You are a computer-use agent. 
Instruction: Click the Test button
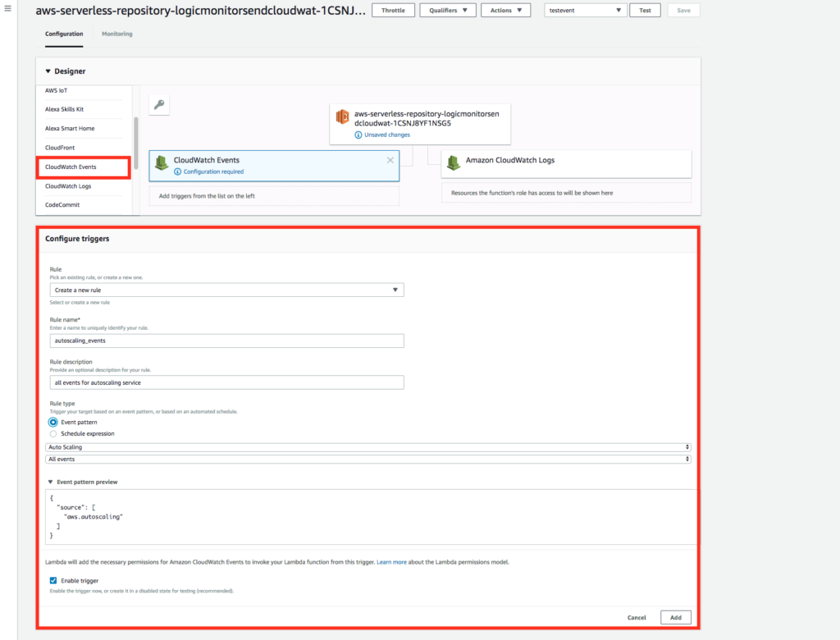point(646,10)
